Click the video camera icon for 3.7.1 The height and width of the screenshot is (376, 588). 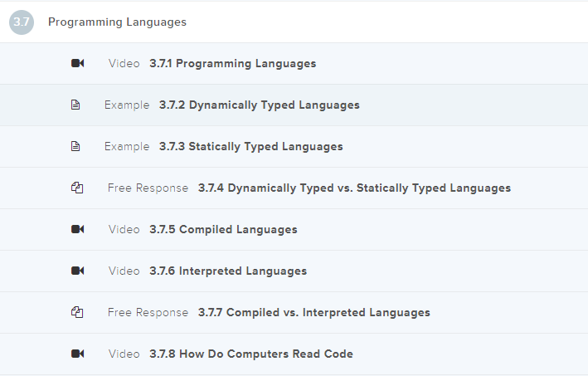[x=77, y=64]
